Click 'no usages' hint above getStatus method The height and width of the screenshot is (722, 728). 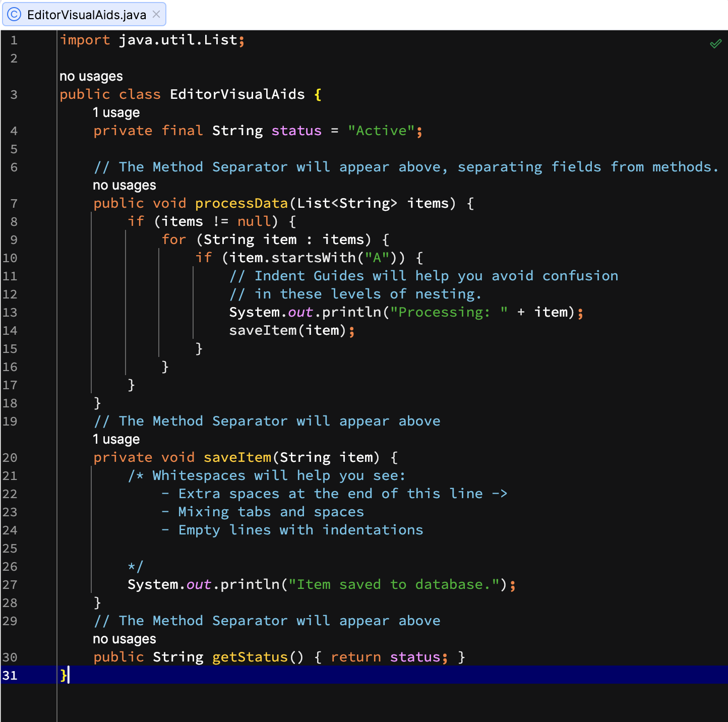125,639
